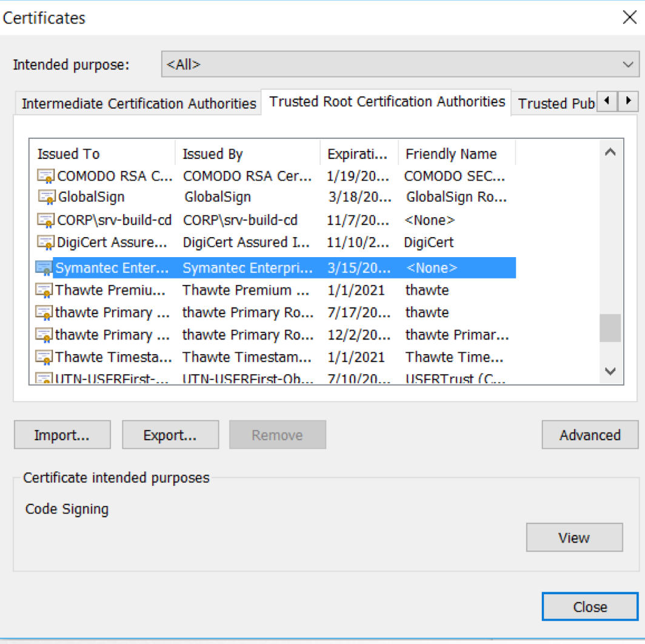Image resolution: width=645 pixels, height=644 pixels.
Task: Open the Intended purpose dropdown
Action: 400,64
